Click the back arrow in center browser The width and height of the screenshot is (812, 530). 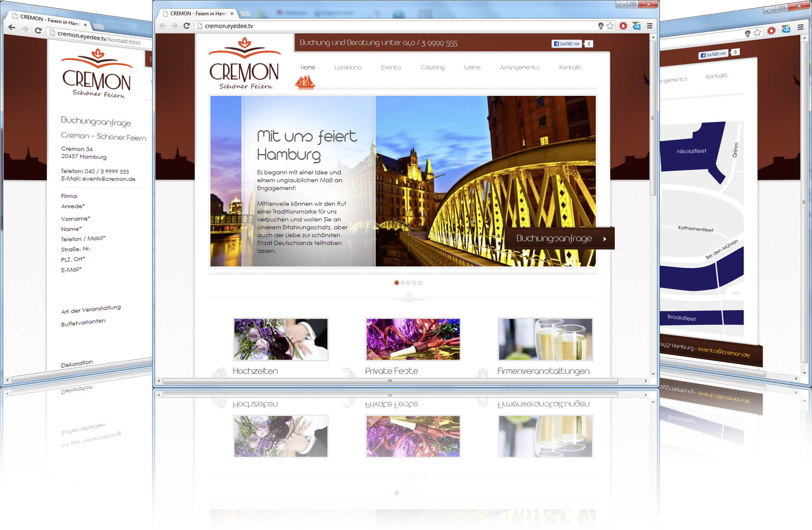click(x=163, y=26)
